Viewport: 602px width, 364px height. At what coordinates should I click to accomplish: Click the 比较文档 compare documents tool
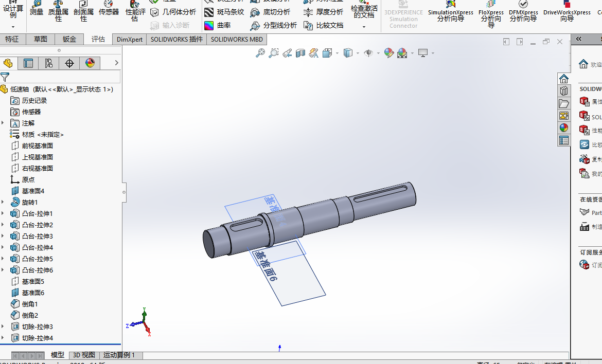tap(323, 25)
